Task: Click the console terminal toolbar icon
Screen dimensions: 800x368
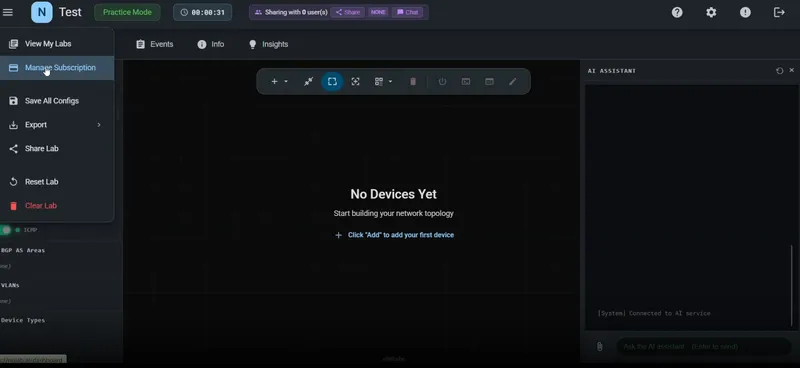Action: pyautogui.click(x=466, y=82)
